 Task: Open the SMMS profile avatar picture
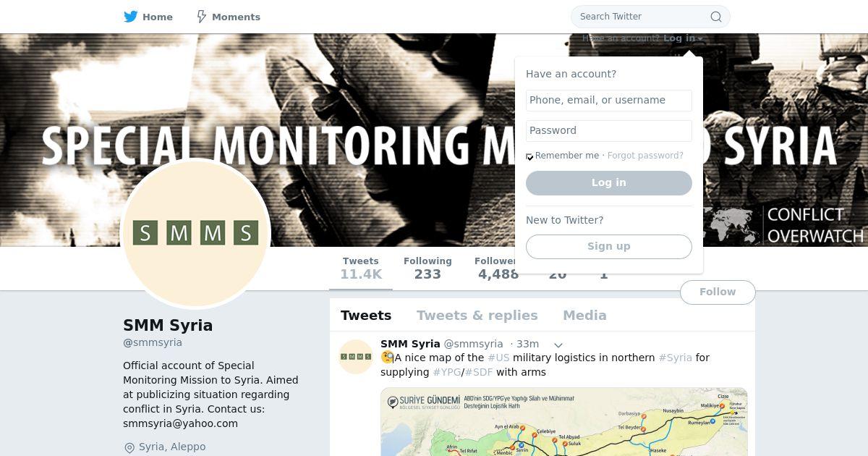195,233
